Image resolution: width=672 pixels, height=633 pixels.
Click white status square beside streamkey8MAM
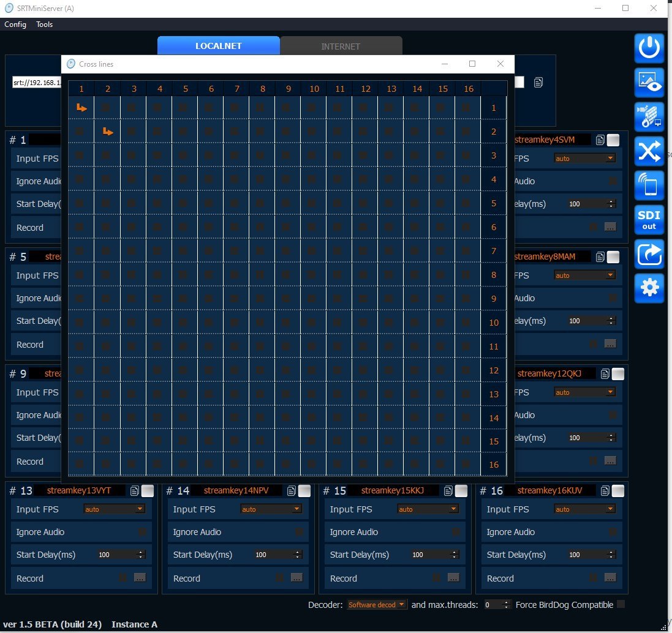click(613, 257)
